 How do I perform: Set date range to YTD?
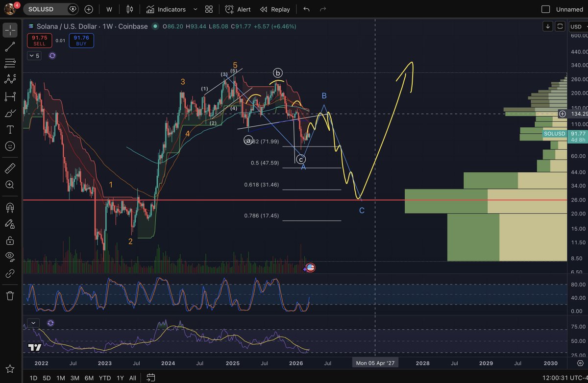tap(104, 378)
